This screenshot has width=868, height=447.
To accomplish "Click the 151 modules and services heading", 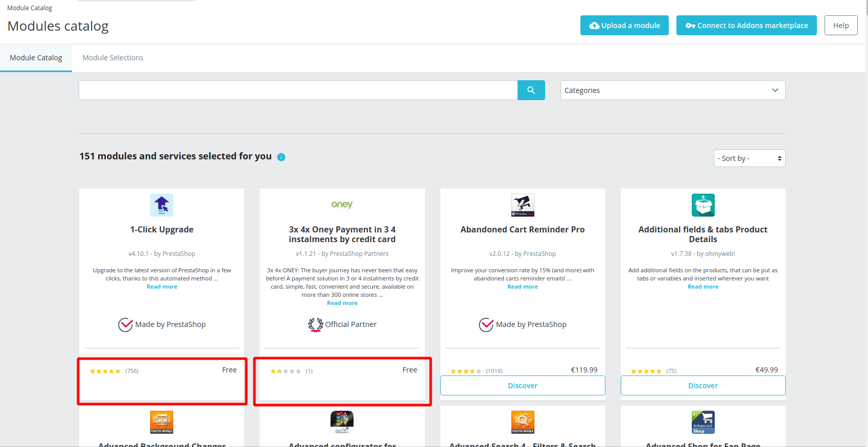I will point(175,156).
